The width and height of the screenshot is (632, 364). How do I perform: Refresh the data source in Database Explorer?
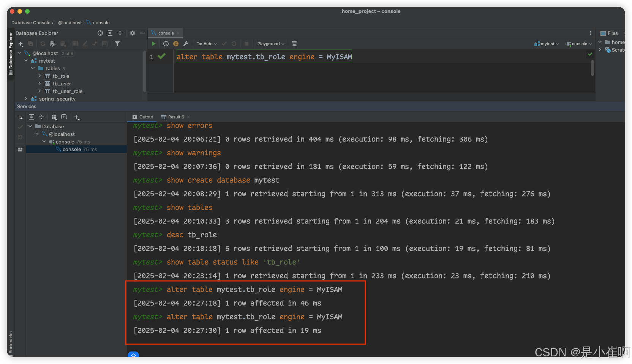pyautogui.click(x=43, y=44)
